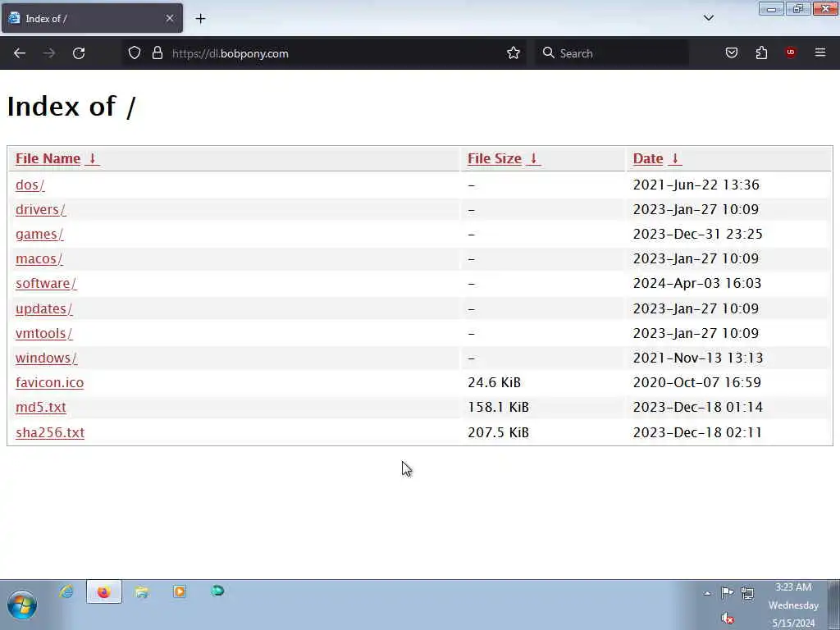Viewport: 840px width, 630px height.
Task: Save page to Pocket
Action: click(731, 53)
